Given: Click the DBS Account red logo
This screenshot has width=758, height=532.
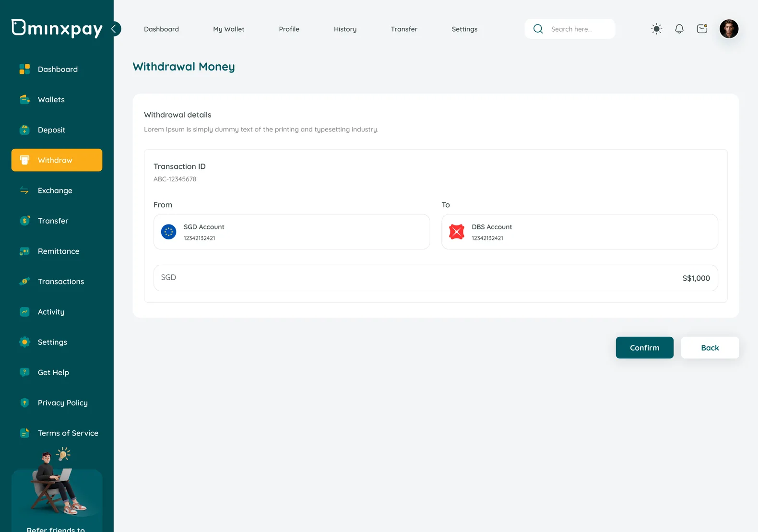Looking at the screenshot, I should point(457,232).
